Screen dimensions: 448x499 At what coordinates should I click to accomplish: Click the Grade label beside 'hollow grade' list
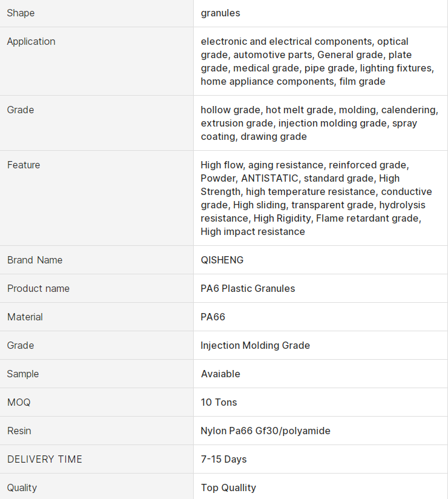20,110
